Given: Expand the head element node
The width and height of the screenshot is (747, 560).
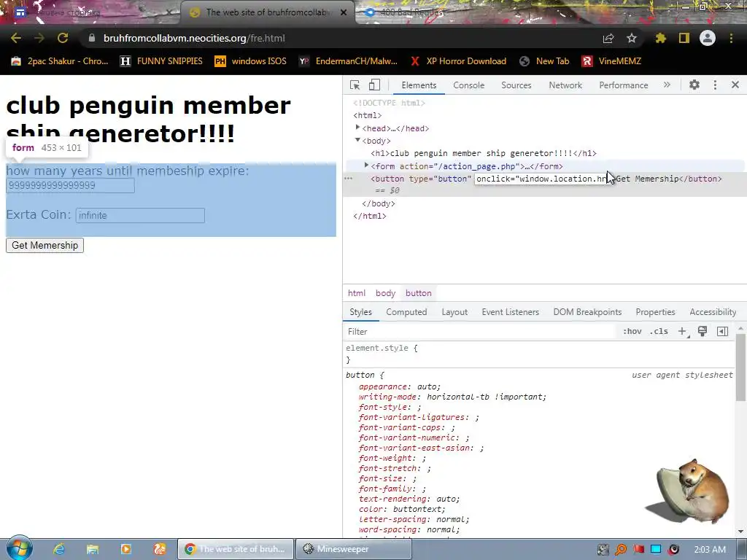Looking at the screenshot, I should [357, 128].
